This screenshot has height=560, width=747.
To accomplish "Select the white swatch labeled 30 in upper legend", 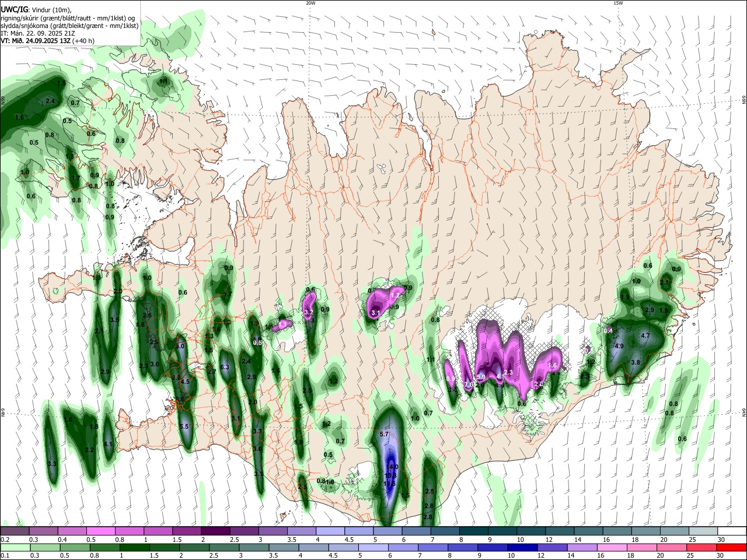I will [732, 531].
